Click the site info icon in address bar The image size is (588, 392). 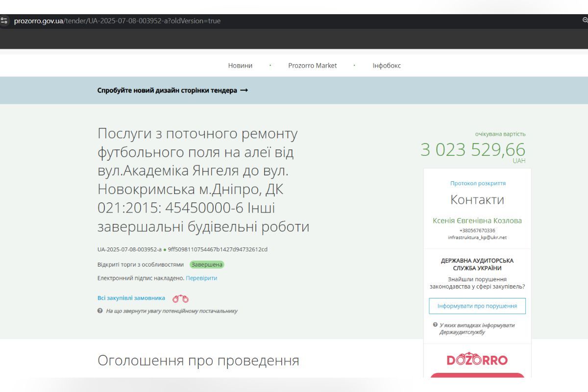(5, 21)
